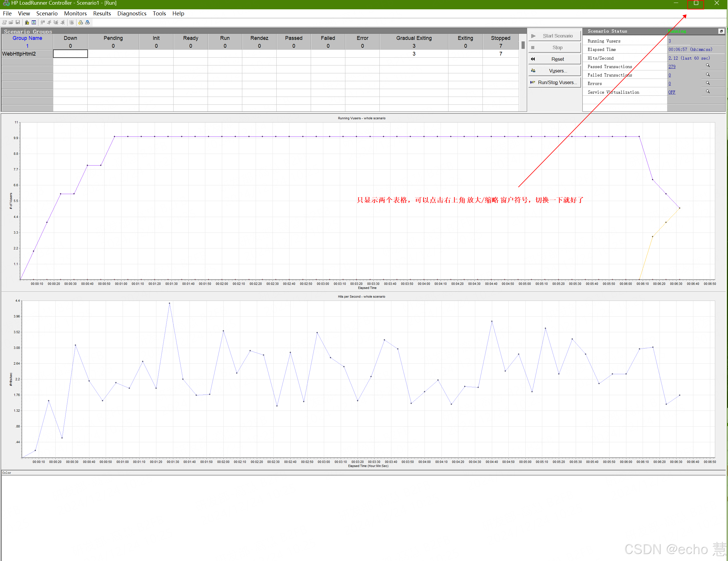Click the blue monitor-screen toolbar icon
This screenshot has height=561, width=728.
[34, 23]
